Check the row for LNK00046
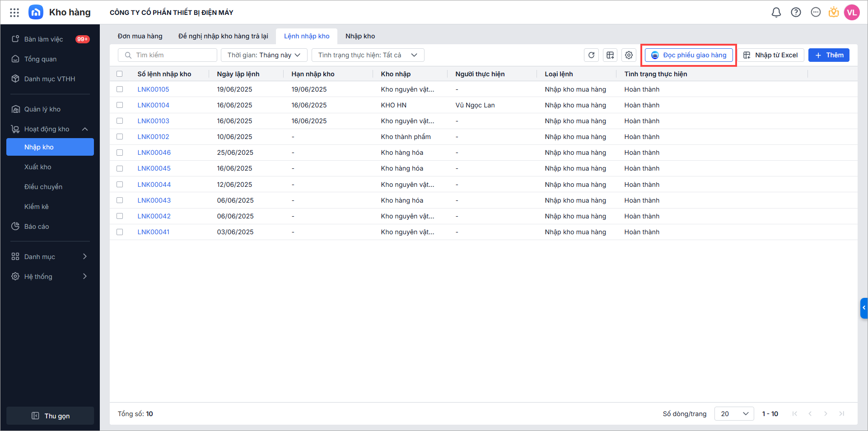868x431 pixels. tap(120, 153)
